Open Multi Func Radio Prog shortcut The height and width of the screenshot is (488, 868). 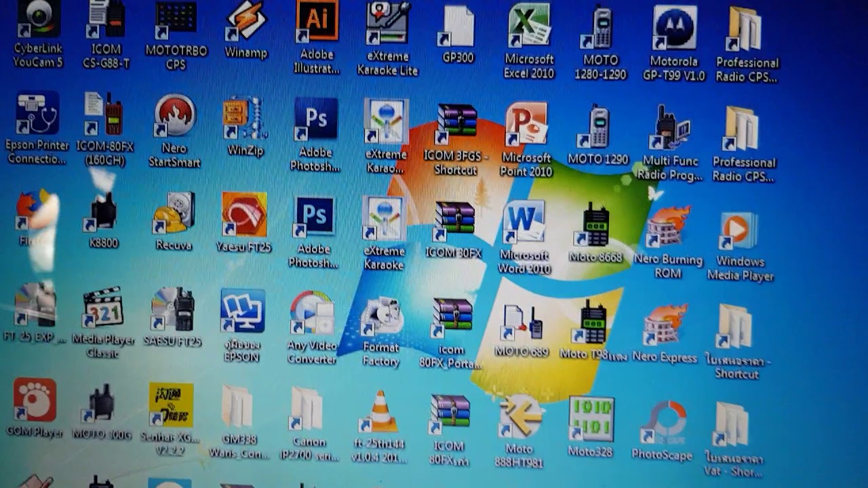click(671, 143)
